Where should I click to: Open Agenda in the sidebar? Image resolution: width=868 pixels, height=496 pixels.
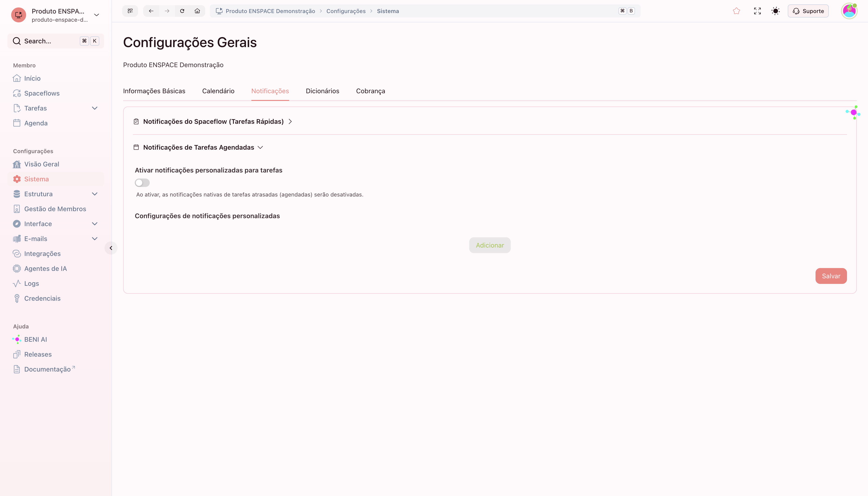click(56, 123)
